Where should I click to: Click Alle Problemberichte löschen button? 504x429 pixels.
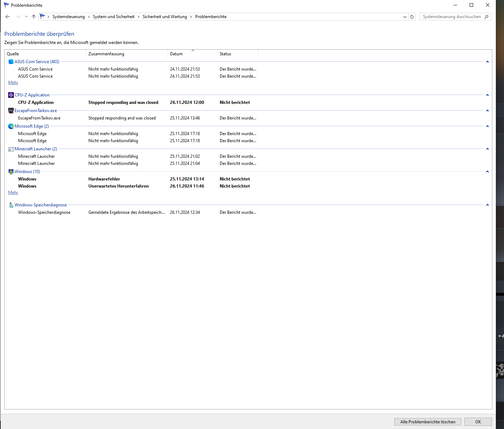click(x=428, y=422)
